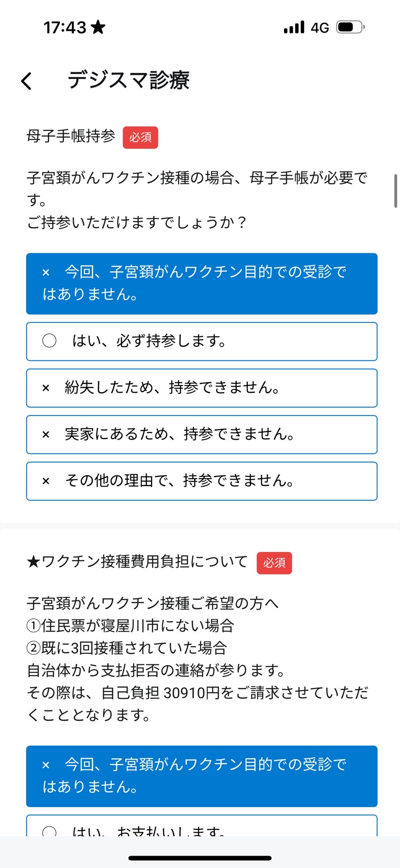400x868 pixels.
Task: Tap × mark on 実家にあるため option
Action: tap(46, 434)
